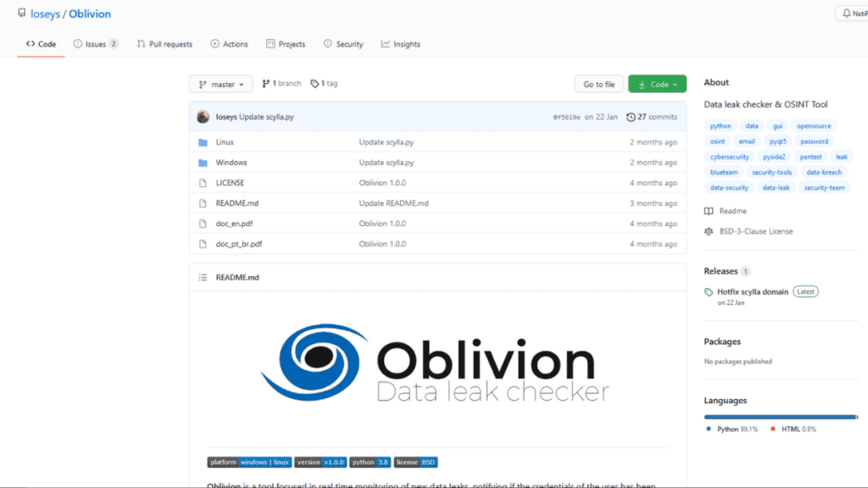View the 1 branch link
868x488 pixels.
tap(281, 84)
